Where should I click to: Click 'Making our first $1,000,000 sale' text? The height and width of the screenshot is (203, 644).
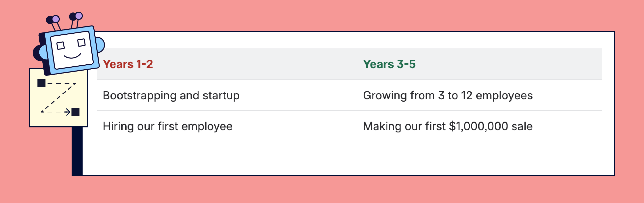point(448,126)
